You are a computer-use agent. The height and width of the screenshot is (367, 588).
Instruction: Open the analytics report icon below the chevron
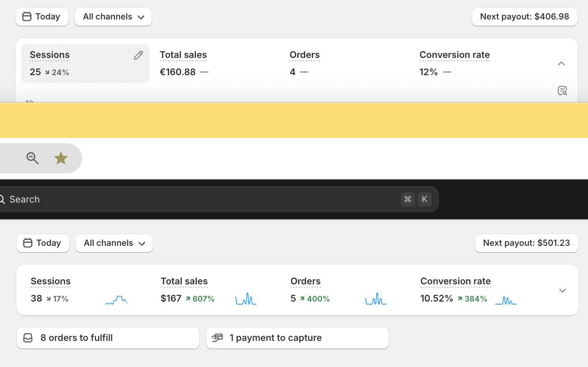(562, 90)
